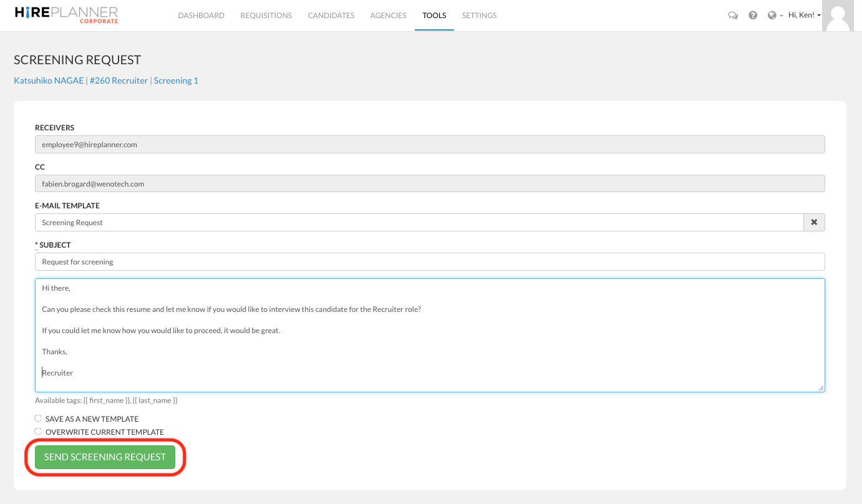Go to the Dashboard tab
Screen dimensions: 862x504
click(201, 16)
